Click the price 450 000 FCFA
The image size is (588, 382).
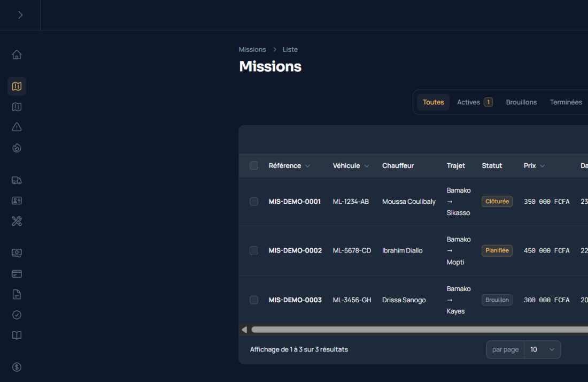546,251
